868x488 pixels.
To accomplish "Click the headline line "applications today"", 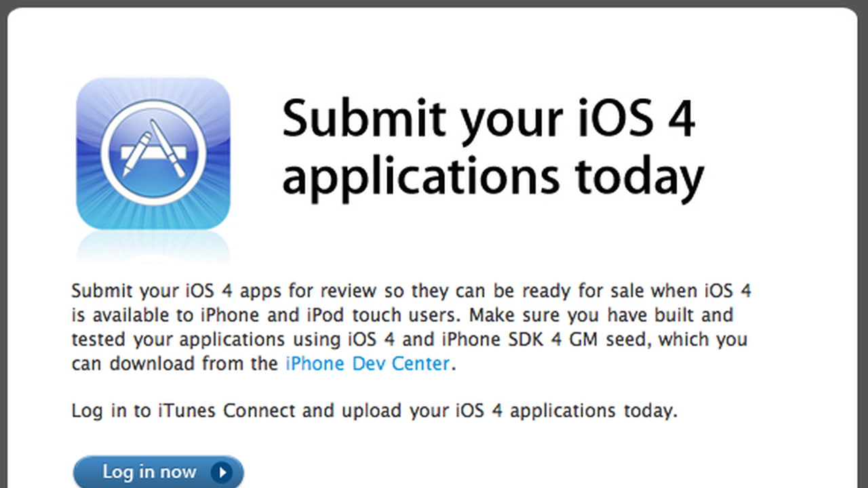I will coord(493,179).
